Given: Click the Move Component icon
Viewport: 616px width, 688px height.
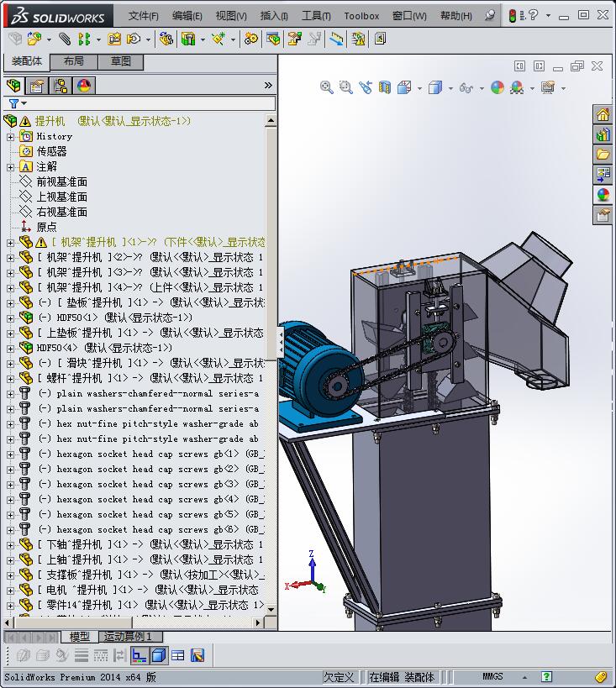Looking at the screenshot, I should click(134, 39).
